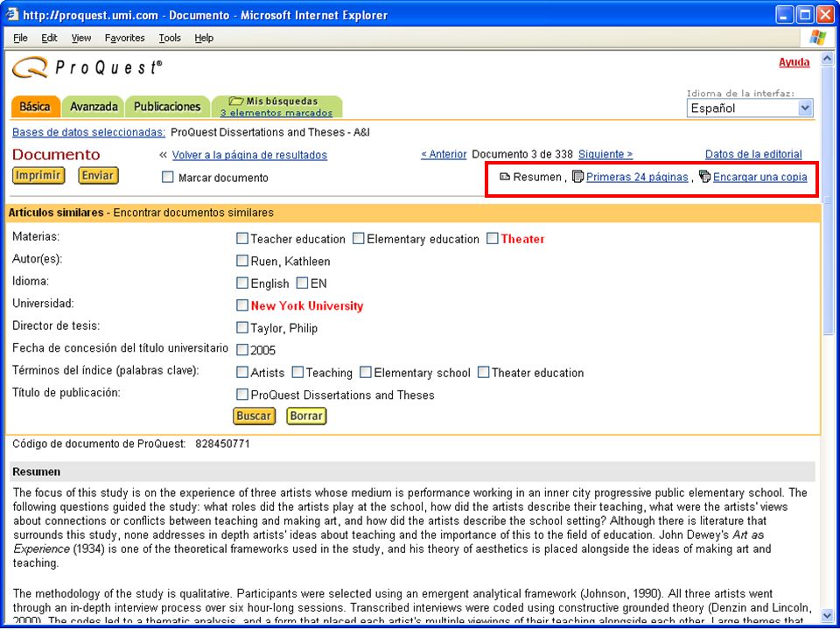This screenshot has height=630, width=840.
Task: Open the Favorites menu
Action: point(125,38)
